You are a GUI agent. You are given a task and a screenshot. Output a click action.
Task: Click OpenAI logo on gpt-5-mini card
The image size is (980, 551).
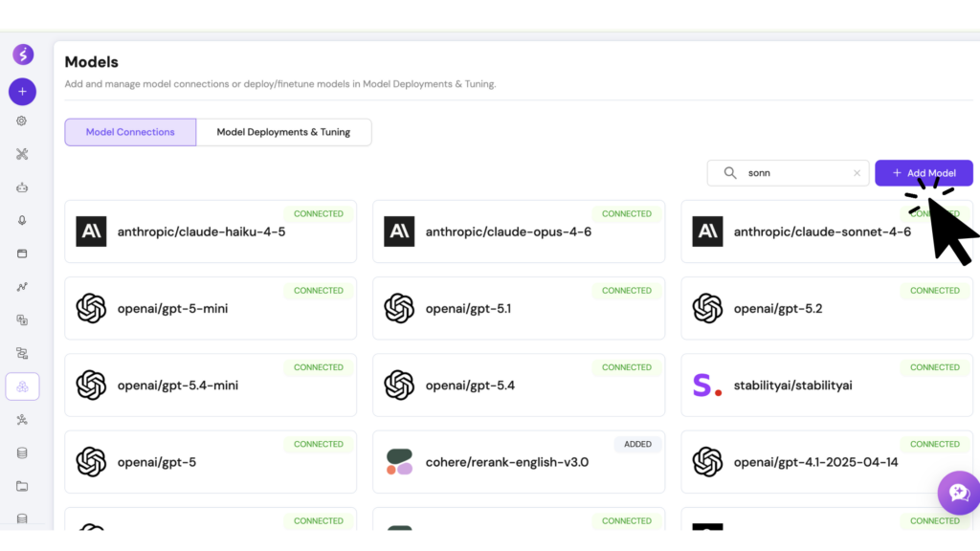tap(91, 309)
